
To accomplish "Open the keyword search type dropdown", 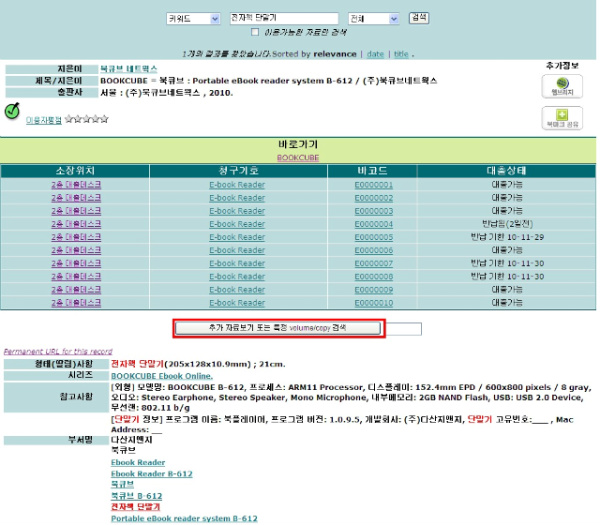I will [193, 19].
